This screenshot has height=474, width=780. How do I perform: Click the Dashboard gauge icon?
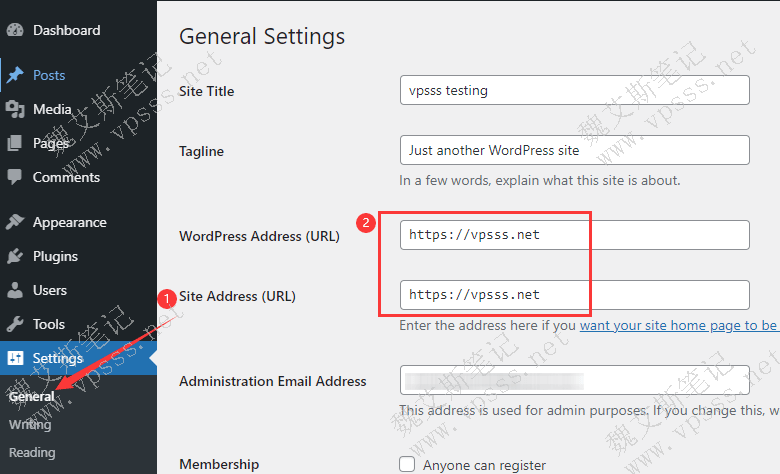pyautogui.click(x=15, y=30)
